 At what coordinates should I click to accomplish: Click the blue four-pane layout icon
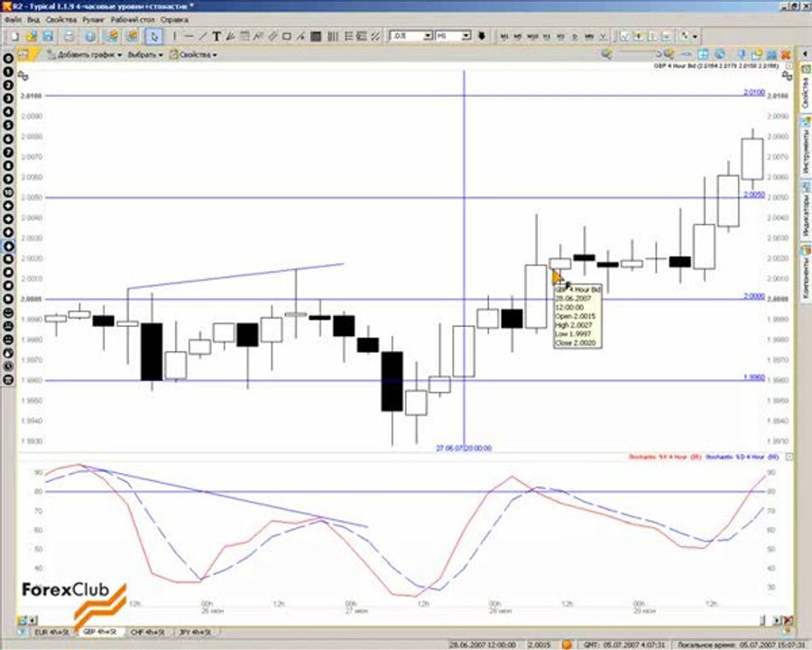(703, 54)
